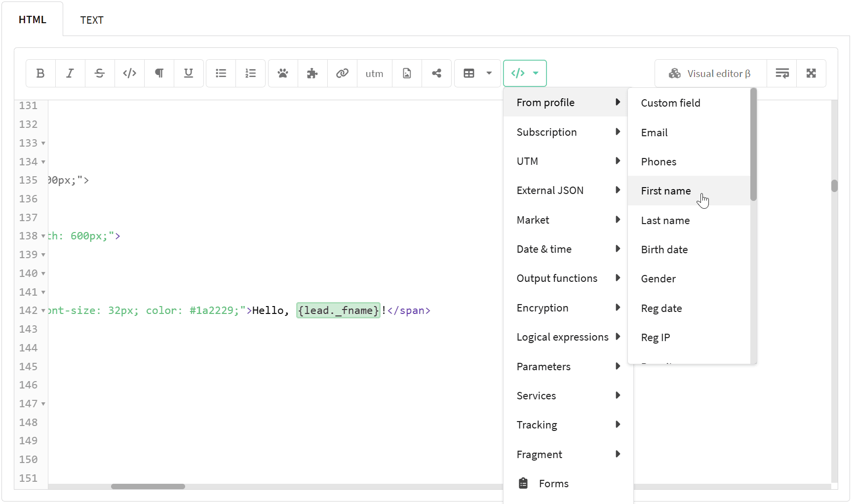Click the utm toolbar button
Screen dimensions: 853x504
[375, 74]
